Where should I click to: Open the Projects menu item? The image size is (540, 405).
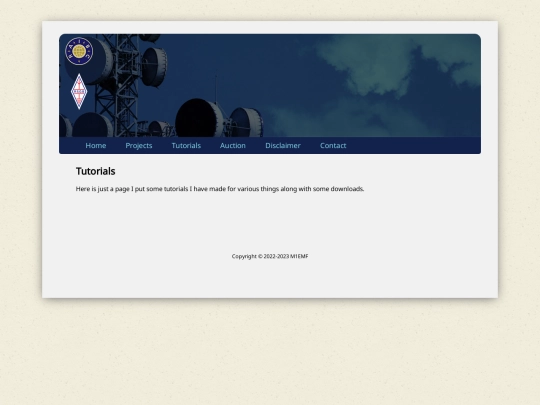[139, 145]
